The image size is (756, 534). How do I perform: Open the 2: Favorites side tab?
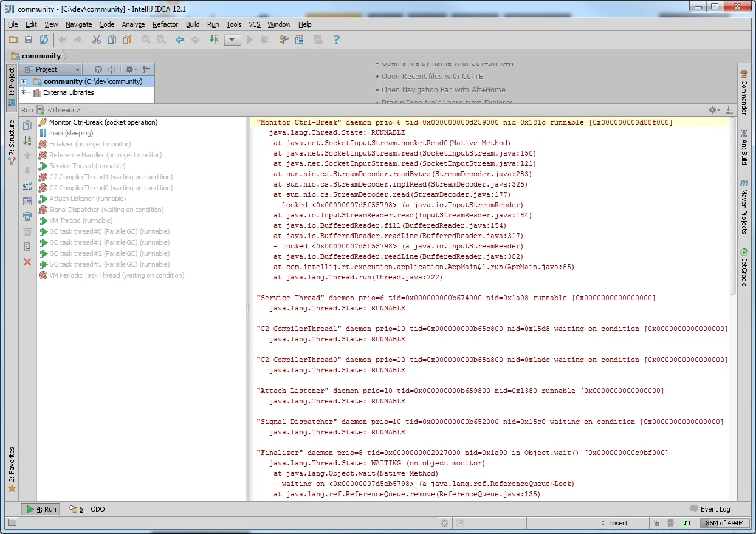pos(12,470)
